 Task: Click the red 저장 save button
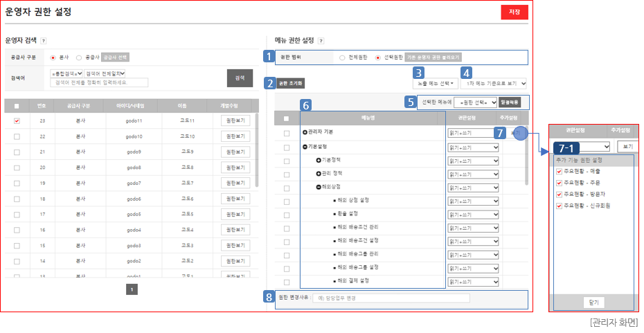[515, 12]
